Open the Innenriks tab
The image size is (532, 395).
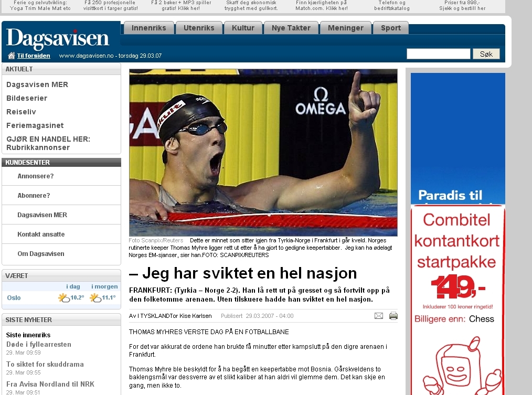(148, 28)
